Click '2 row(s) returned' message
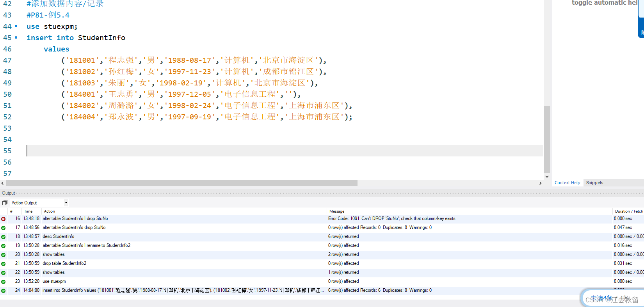 click(343, 254)
